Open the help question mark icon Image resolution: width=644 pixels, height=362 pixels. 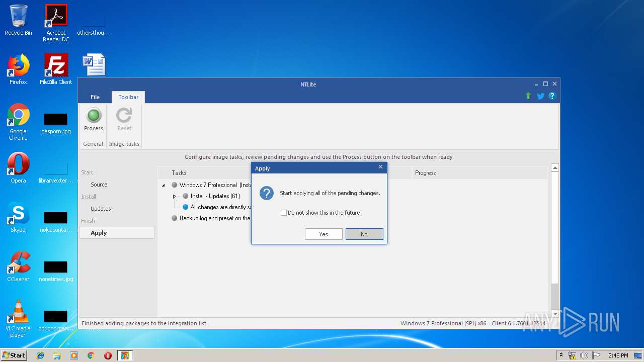point(552,96)
